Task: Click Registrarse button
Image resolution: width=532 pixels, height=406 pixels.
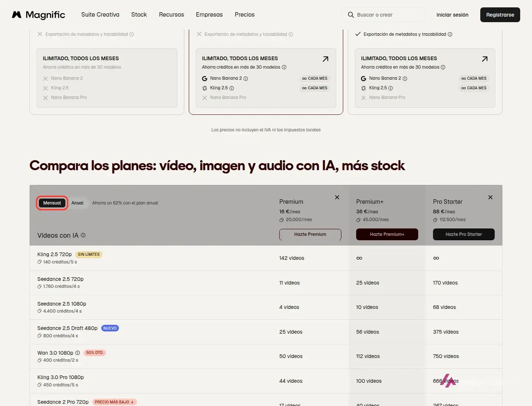Action: pos(500,15)
